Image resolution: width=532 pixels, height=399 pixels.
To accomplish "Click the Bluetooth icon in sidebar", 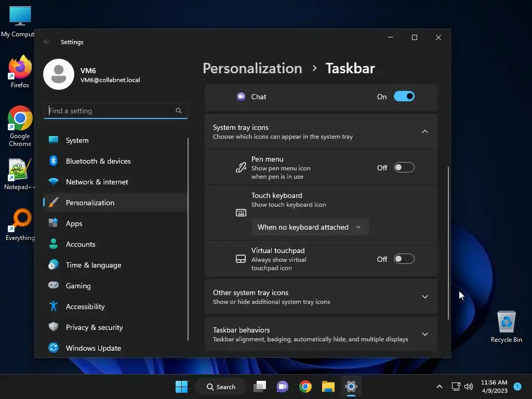I will (x=54, y=161).
